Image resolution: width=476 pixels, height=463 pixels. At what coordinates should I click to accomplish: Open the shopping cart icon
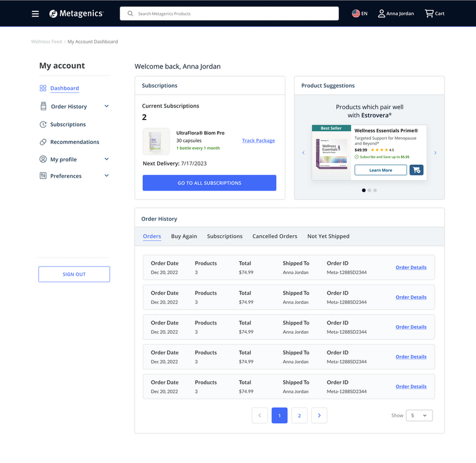429,13
